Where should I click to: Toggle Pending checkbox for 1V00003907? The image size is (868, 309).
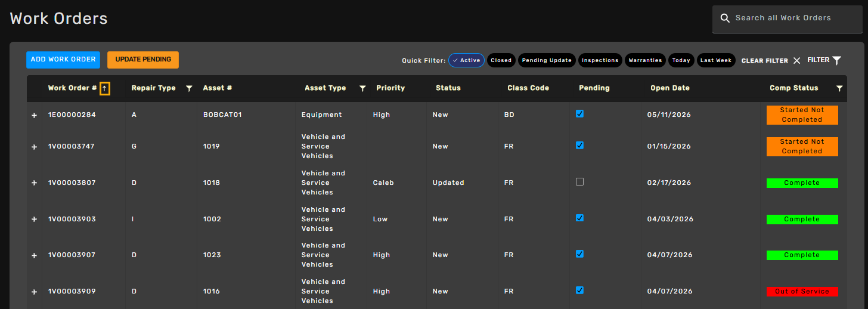point(579,254)
